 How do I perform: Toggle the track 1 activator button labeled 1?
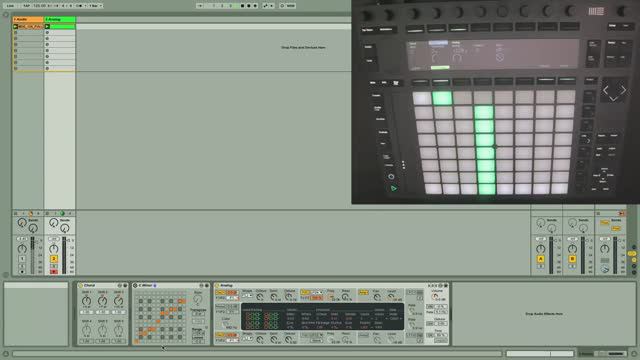22,259
